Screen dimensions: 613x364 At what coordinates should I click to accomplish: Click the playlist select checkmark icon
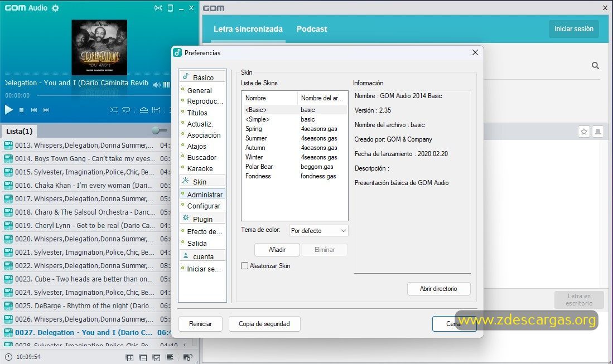coord(156,357)
